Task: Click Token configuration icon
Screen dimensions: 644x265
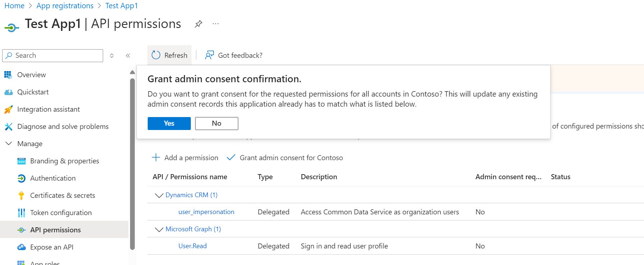Action: 21,213
